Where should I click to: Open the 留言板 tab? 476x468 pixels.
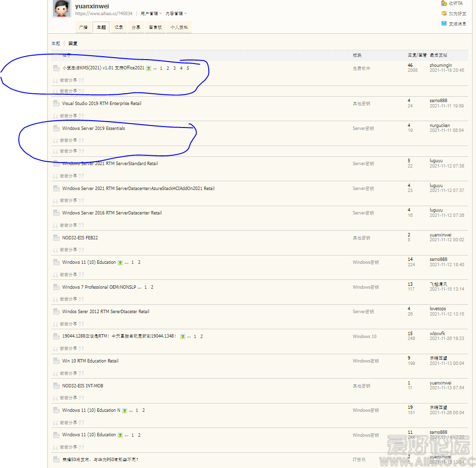tap(155, 27)
